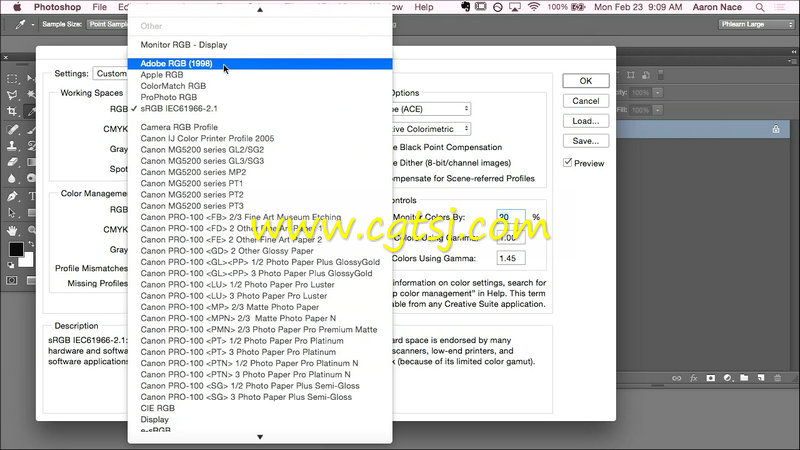Open the Apple menu

pyautogui.click(x=17, y=7)
